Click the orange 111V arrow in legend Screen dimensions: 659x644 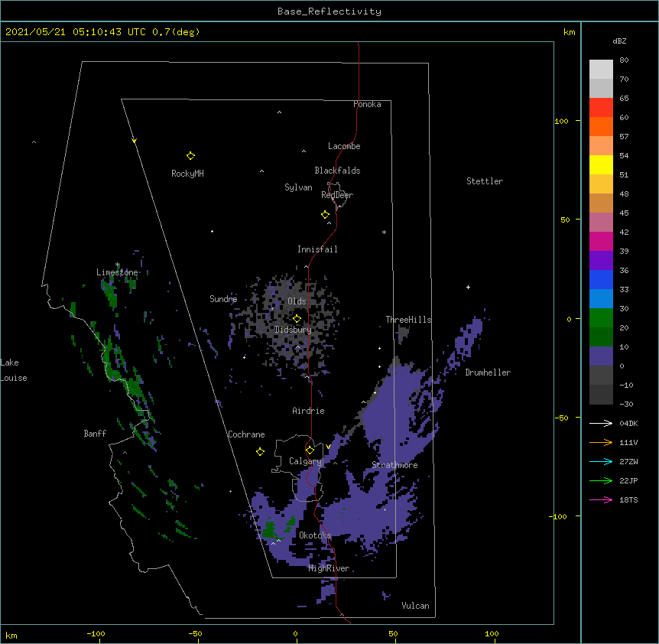coord(601,442)
